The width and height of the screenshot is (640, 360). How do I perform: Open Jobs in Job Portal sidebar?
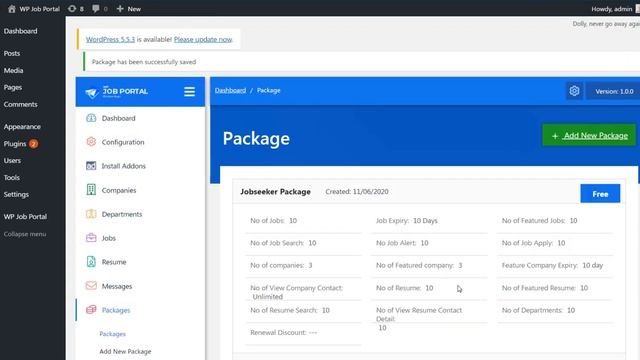click(x=109, y=238)
